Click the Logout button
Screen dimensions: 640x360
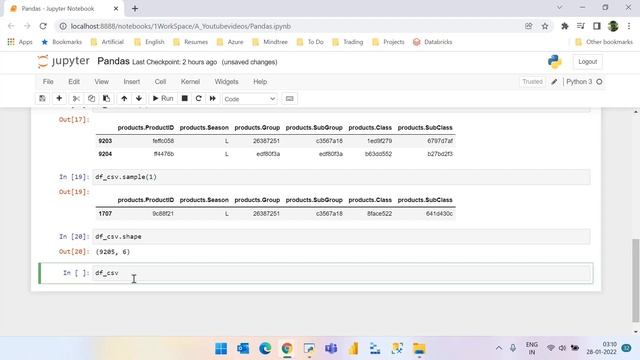tap(587, 62)
